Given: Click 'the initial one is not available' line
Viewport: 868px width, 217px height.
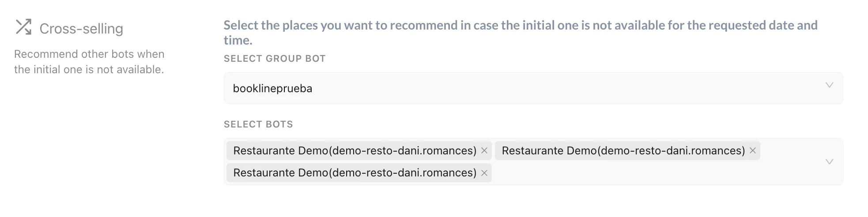Looking at the screenshot, I should click(89, 70).
